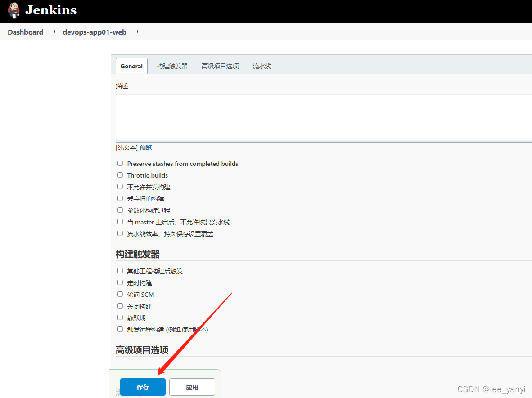This screenshot has width=532, height=398.
Task: Enable 轮询 SCM checkbox
Action: click(x=120, y=294)
